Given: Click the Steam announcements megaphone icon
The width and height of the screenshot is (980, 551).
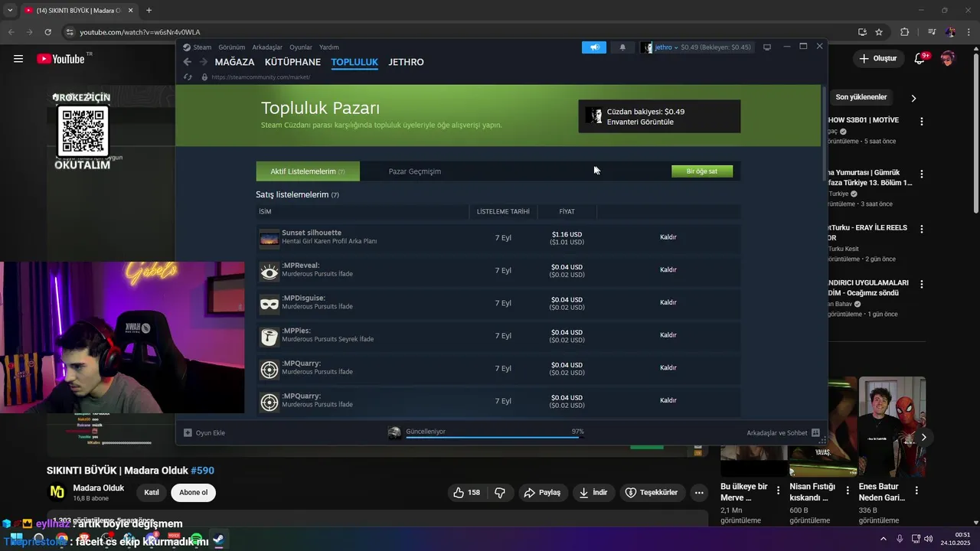Looking at the screenshot, I should (x=594, y=47).
